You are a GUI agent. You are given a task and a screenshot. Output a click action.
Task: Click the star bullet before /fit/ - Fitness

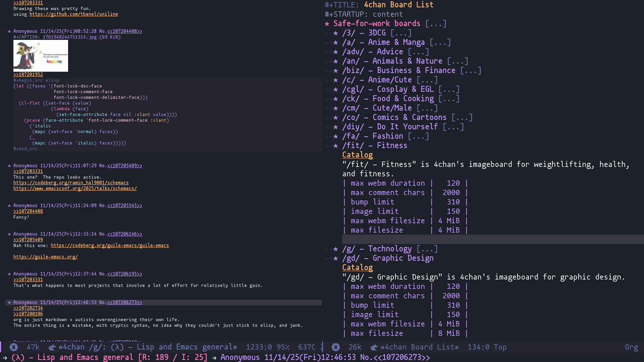(336, 145)
